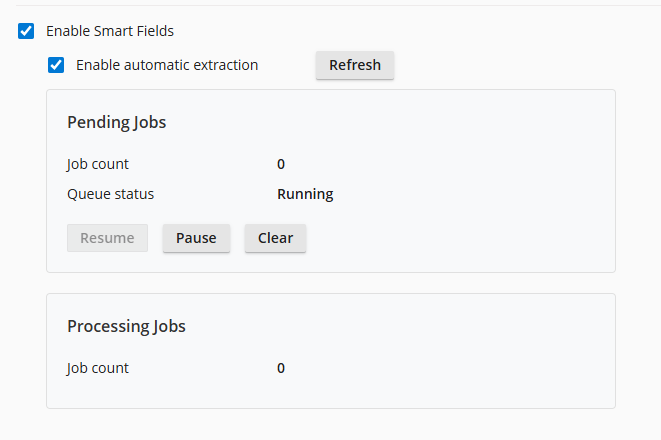Clear the pending jobs queue
The image size is (661, 440).
tap(275, 238)
